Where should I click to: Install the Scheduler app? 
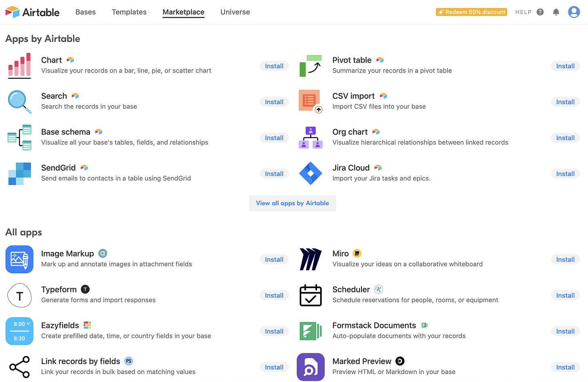click(565, 296)
